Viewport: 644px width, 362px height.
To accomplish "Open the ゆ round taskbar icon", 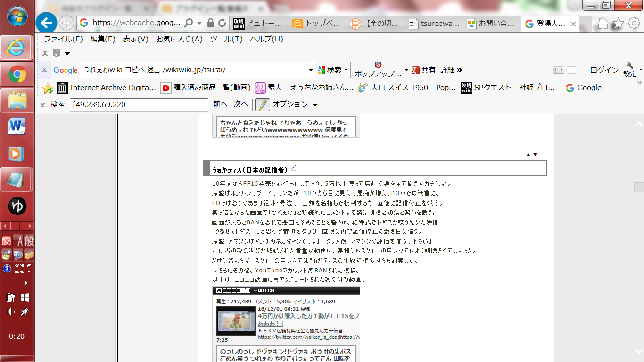I will pyautogui.click(x=17, y=206).
